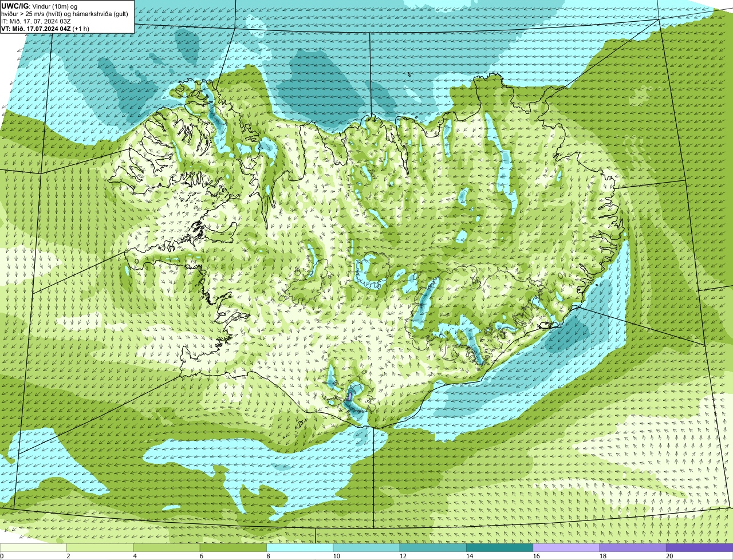Click the legend scale label '2'
The width and height of the screenshot is (733, 560).
click(x=68, y=555)
